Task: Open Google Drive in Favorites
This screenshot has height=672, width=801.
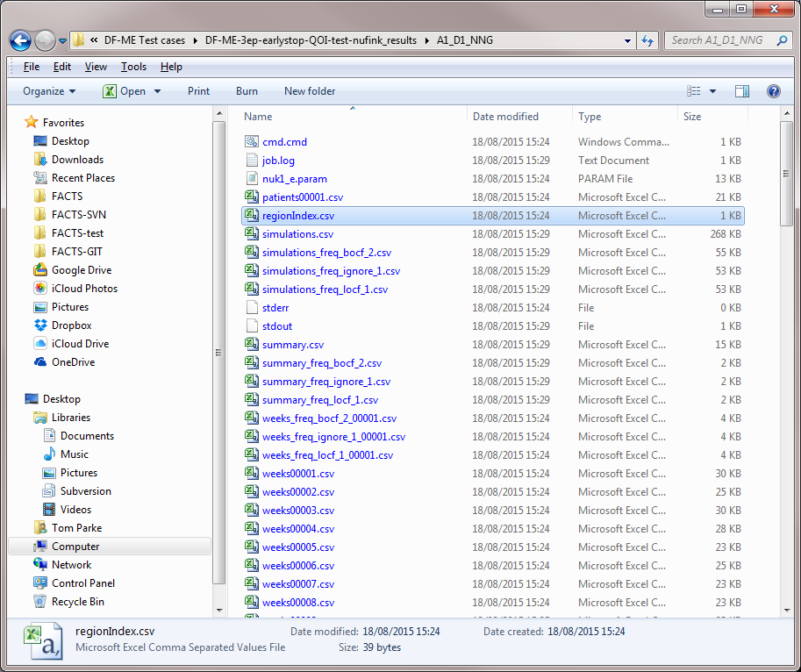Action: click(x=81, y=270)
